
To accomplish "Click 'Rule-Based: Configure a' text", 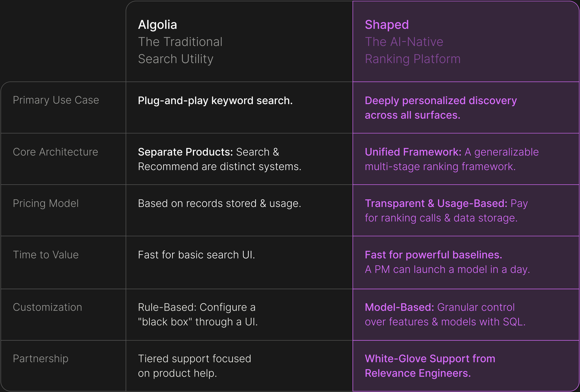I will 197,307.
